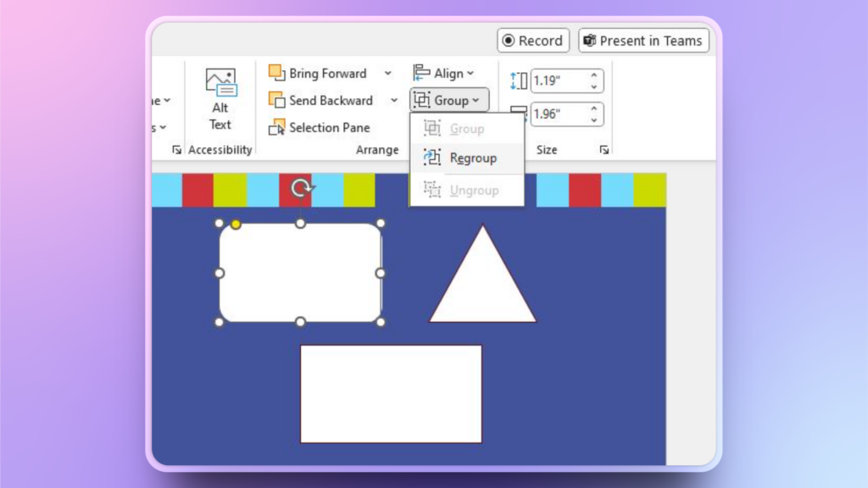Select disabled Group menu entry
Image resolution: width=868 pixels, height=488 pixels.
467,129
